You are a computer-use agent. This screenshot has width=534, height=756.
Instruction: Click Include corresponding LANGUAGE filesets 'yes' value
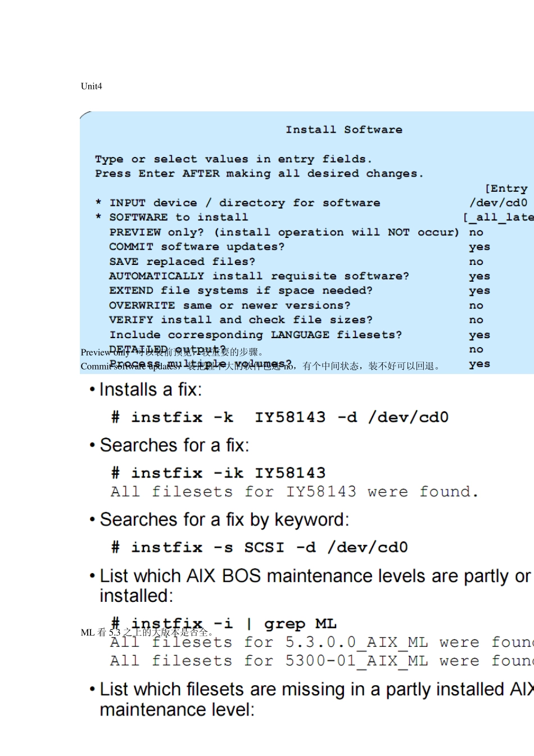coord(479,335)
